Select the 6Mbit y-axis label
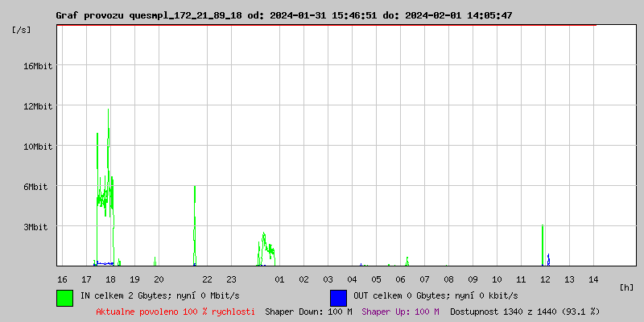 (38, 186)
